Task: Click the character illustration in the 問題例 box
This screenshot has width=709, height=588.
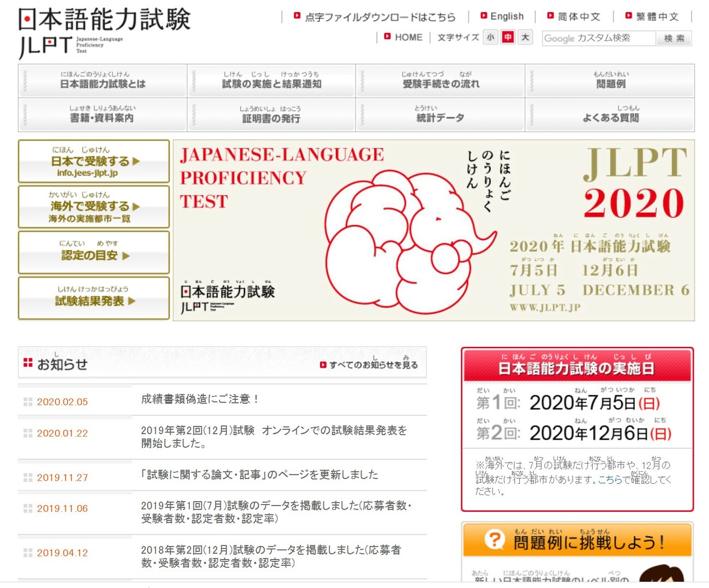Action: point(661,574)
